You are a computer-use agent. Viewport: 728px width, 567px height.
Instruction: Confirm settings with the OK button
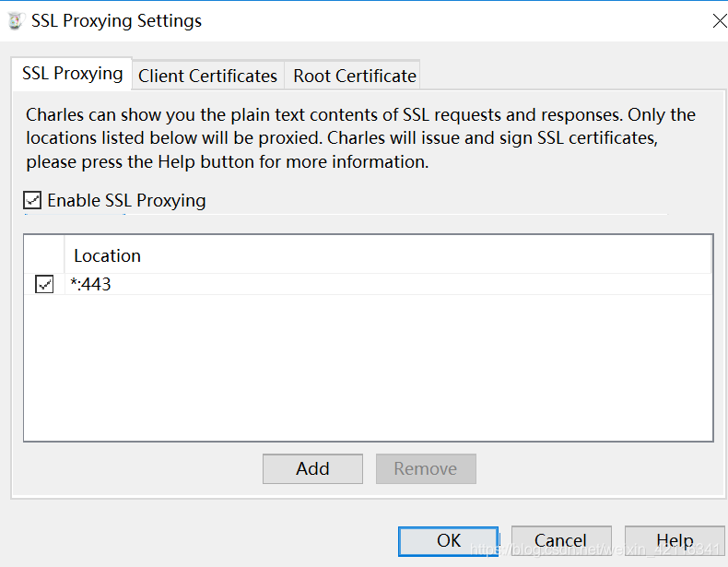pyautogui.click(x=448, y=541)
